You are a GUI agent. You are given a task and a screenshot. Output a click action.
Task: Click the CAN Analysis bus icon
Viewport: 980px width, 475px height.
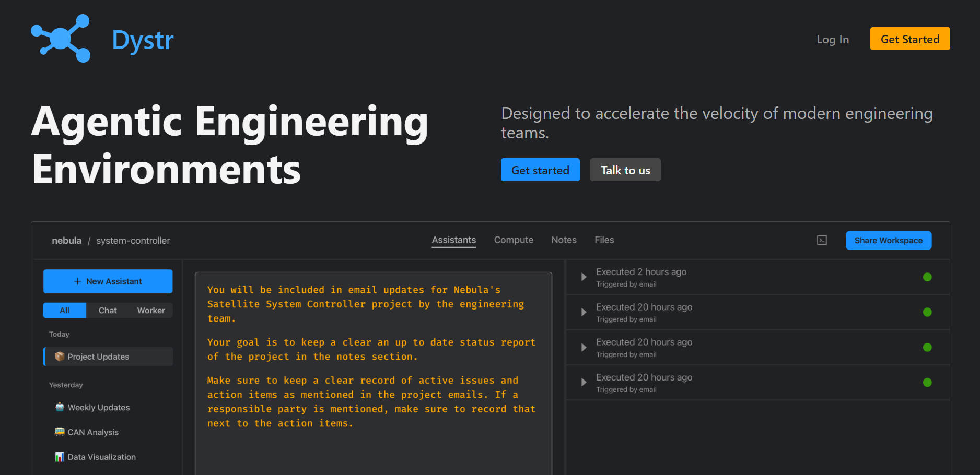click(x=60, y=432)
